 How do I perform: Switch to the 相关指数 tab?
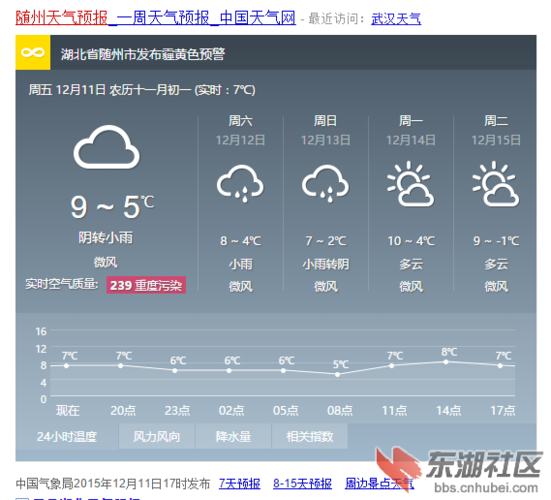[310, 436]
